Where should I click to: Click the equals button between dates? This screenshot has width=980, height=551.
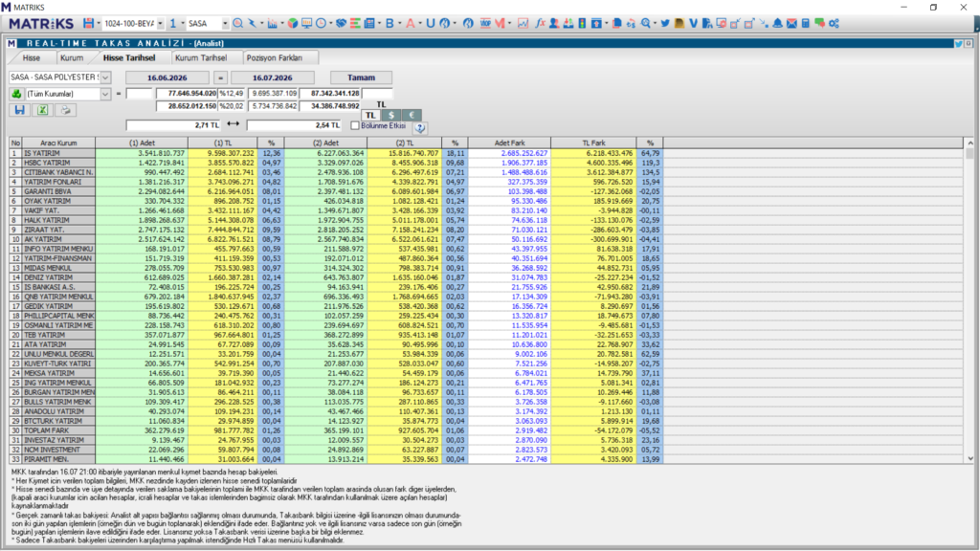point(220,77)
